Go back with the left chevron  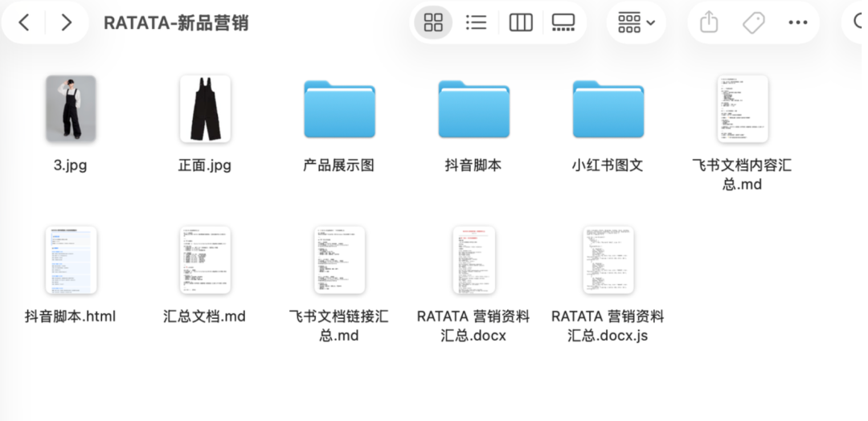click(24, 22)
